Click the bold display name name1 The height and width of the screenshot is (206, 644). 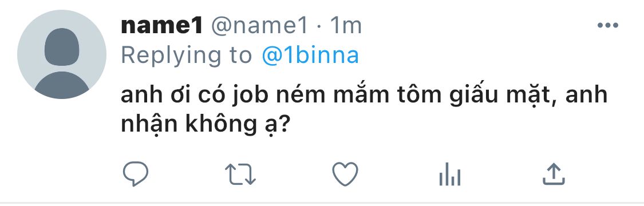162,26
